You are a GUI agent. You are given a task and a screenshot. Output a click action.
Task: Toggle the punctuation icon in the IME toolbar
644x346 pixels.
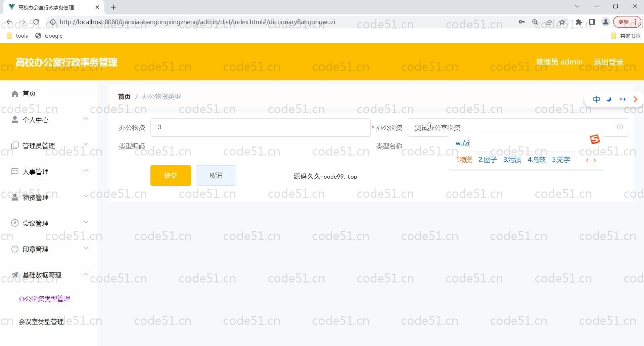pos(623,99)
